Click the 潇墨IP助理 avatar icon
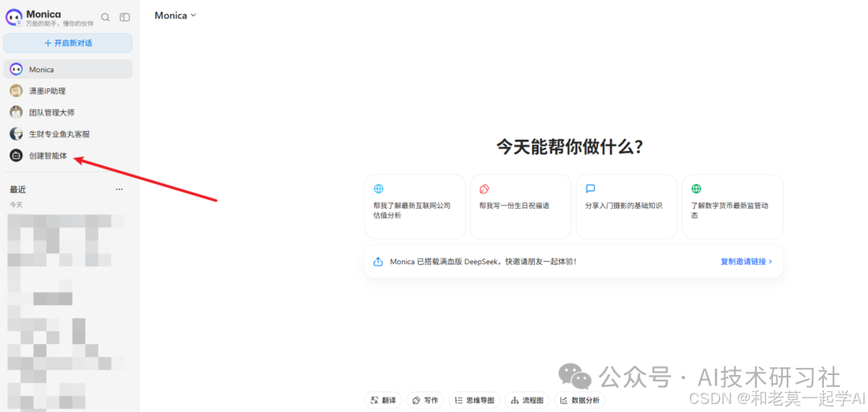Viewport: 868px width, 412px height. point(16,91)
